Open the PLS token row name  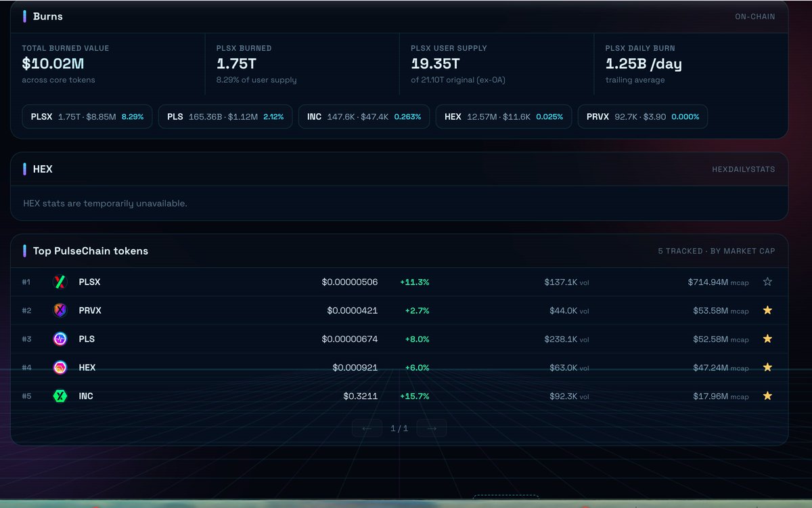point(87,339)
